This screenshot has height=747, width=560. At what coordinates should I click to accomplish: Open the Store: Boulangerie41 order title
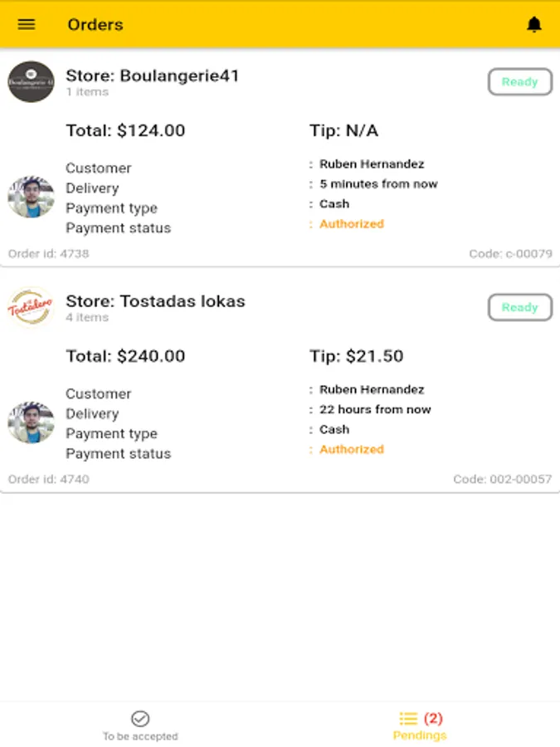coord(153,76)
